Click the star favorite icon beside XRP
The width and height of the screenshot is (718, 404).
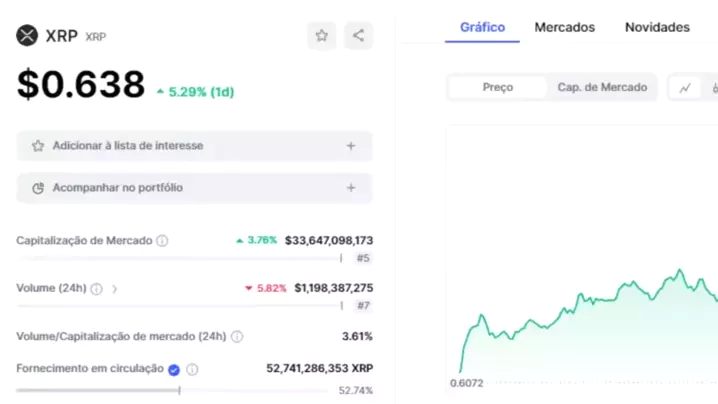(321, 36)
